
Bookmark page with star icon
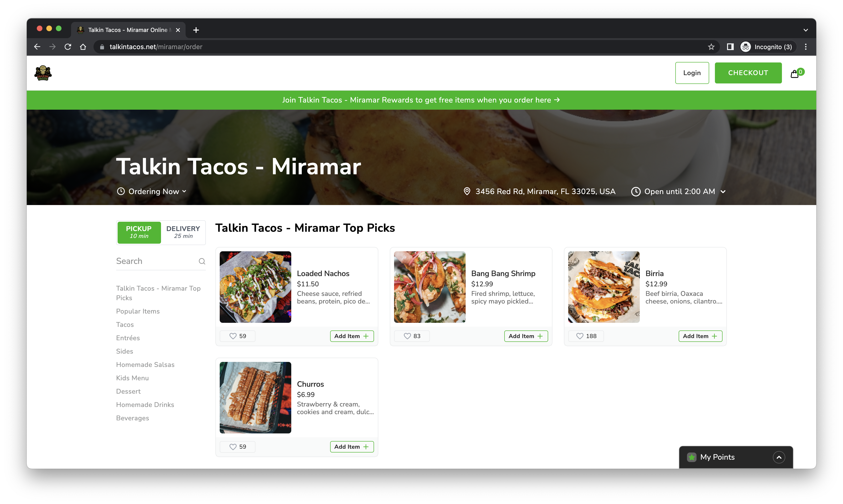[x=711, y=47]
